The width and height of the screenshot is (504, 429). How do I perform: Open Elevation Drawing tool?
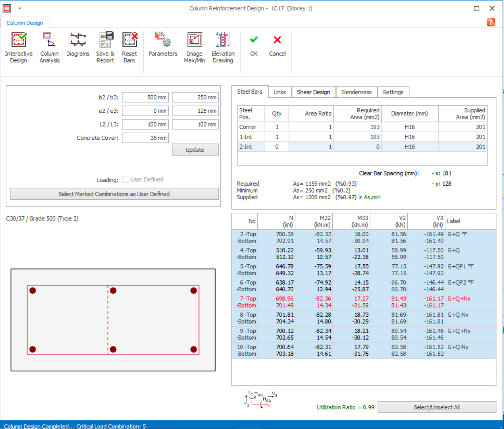click(223, 40)
